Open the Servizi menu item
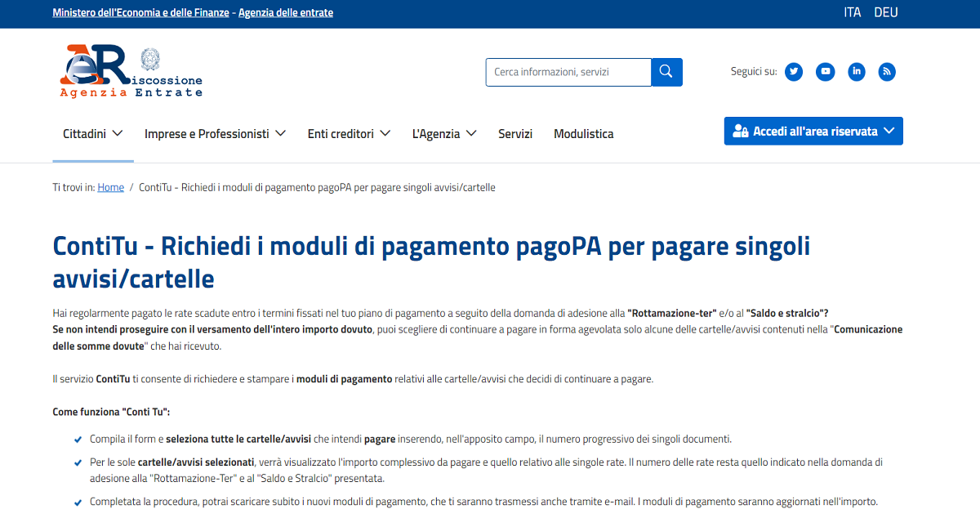This screenshot has width=980, height=518. [515, 134]
